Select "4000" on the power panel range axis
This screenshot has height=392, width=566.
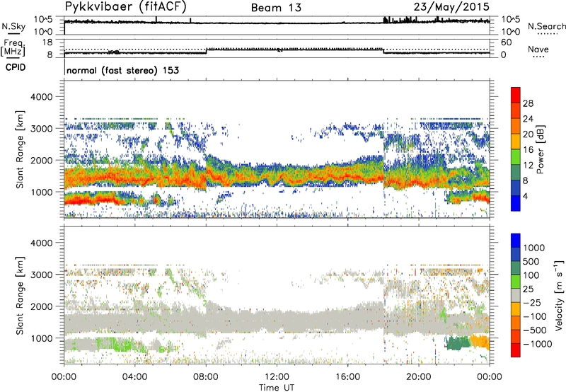[41, 97]
